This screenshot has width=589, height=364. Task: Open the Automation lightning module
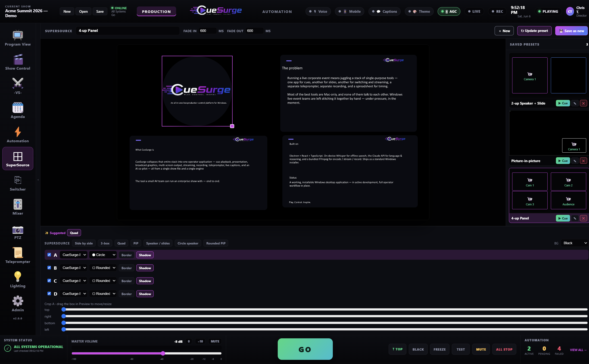(18, 135)
